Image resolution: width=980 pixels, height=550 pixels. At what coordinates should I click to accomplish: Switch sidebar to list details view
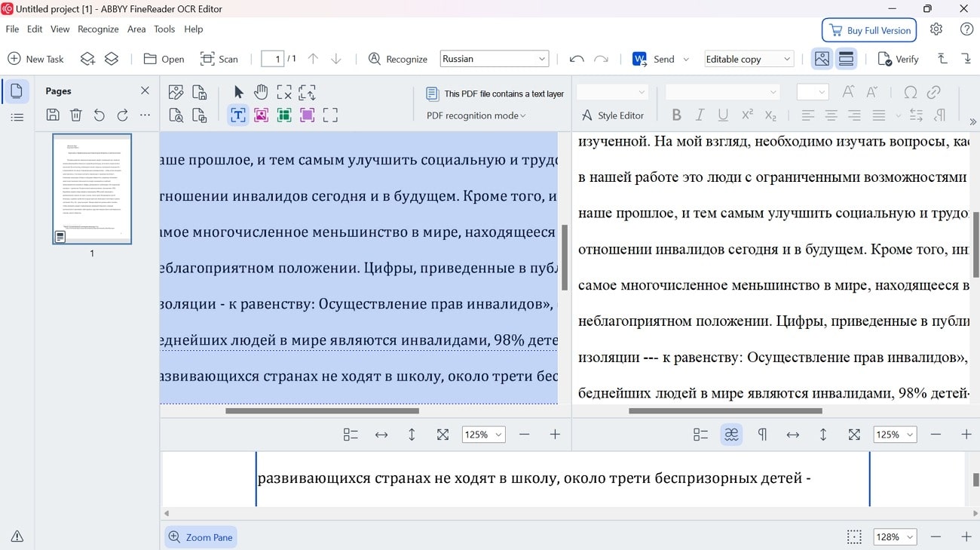pos(17,118)
